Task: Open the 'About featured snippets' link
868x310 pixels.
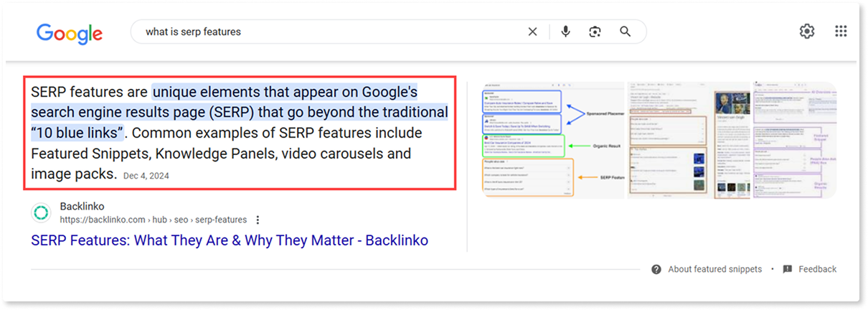Action: pyautogui.click(x=714, y=269)
